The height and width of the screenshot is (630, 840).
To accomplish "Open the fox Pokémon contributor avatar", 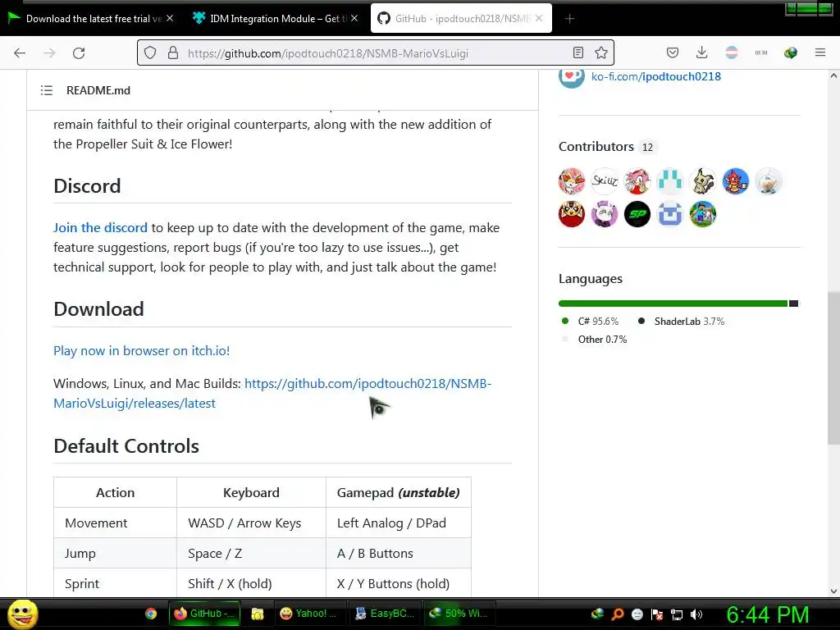I will 572,181.
